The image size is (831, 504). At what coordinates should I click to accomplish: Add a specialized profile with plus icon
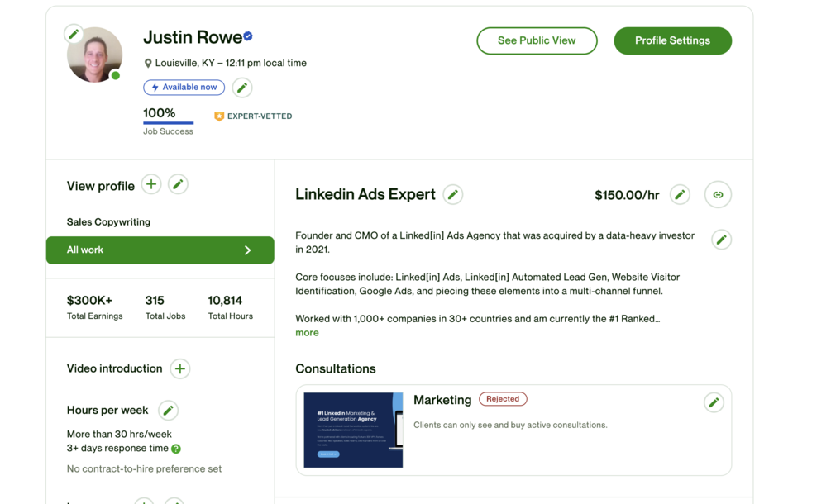tap(151, 184)
